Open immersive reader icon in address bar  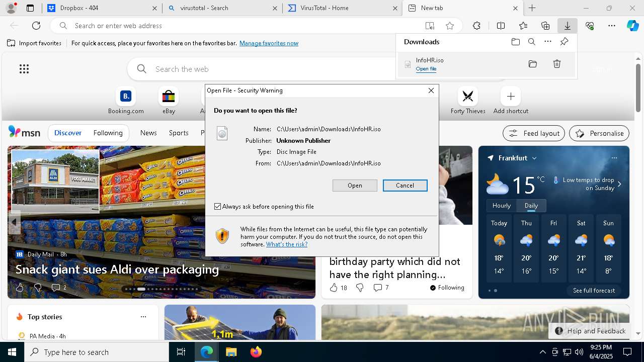[429, 26]
